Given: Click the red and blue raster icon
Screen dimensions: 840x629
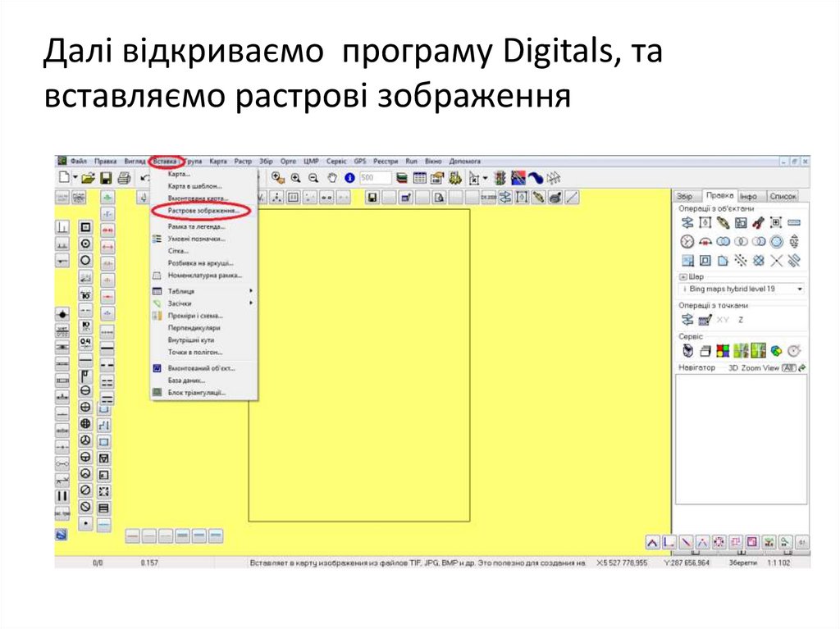Looking at the screenshot, I should point(518,178).
